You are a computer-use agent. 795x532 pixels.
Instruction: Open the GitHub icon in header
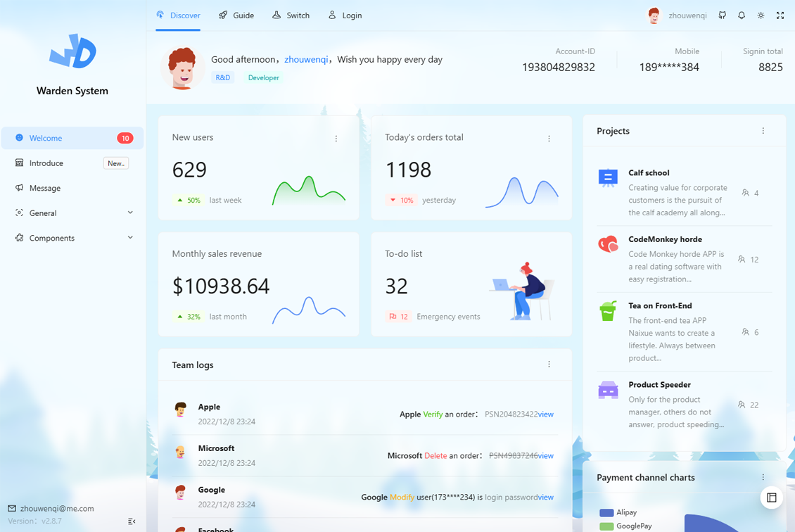(722, 15)
